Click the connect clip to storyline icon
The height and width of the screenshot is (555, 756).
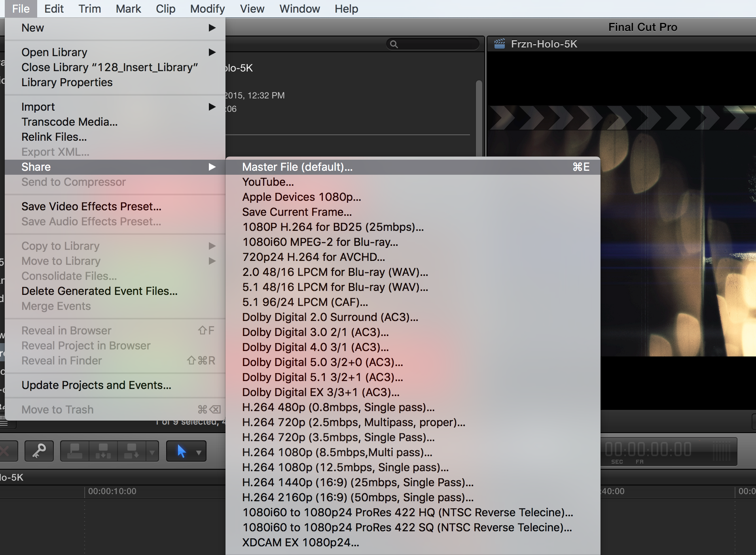pos(74,451)
